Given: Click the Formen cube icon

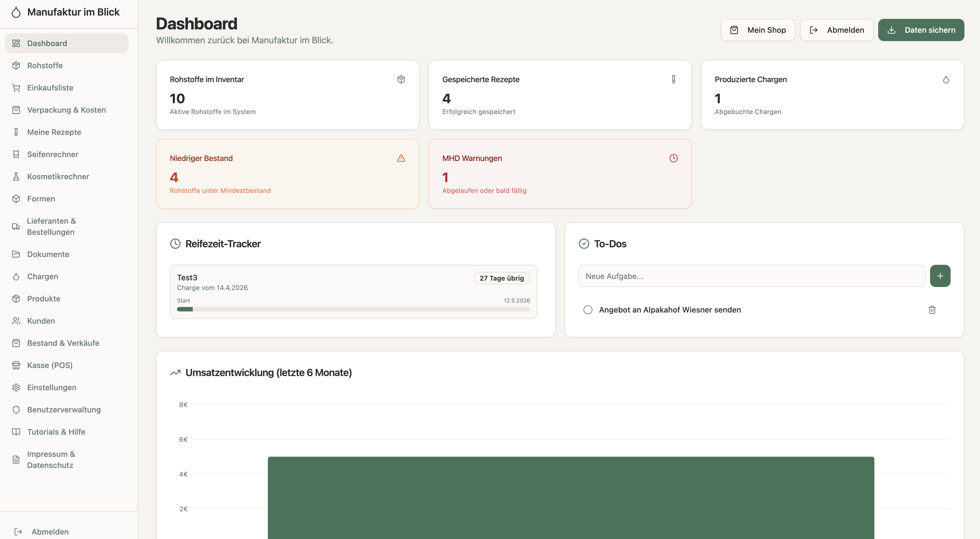Looking at the screenshot, I should (x=16, y=199).
